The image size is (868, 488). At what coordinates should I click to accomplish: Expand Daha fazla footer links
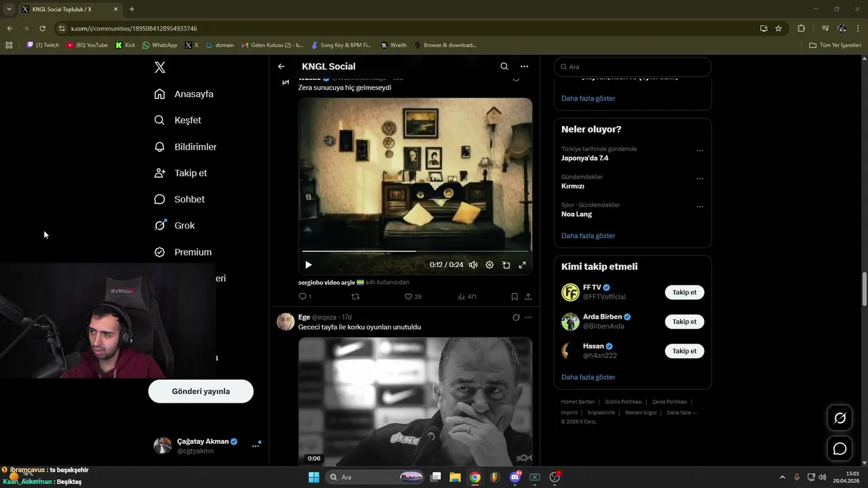682,413
